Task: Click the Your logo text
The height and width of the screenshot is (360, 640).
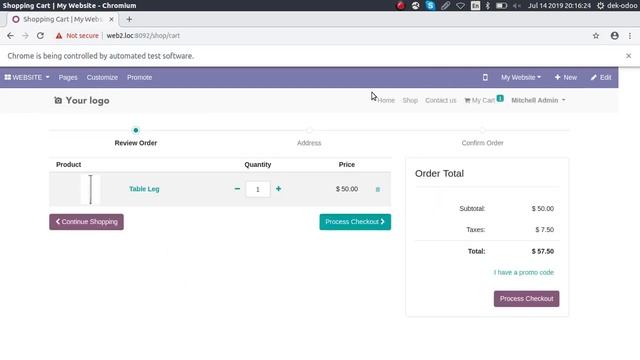Action: 87,100
